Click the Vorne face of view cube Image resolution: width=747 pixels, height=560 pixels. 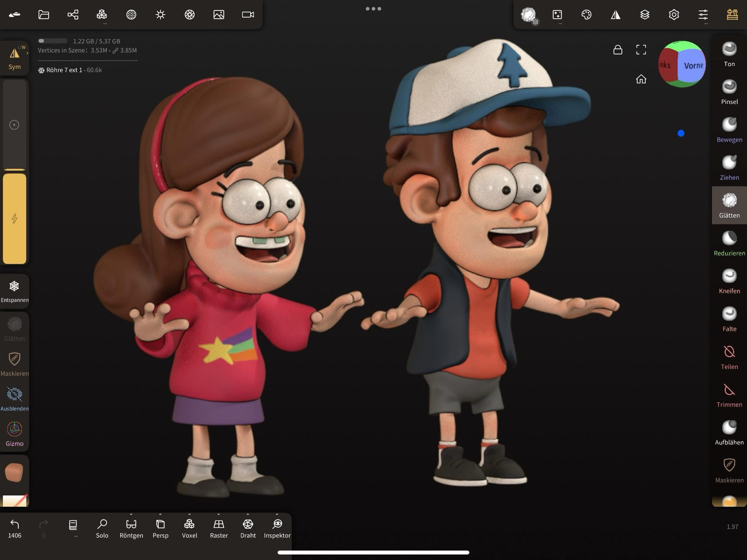[x=693, y=66]
